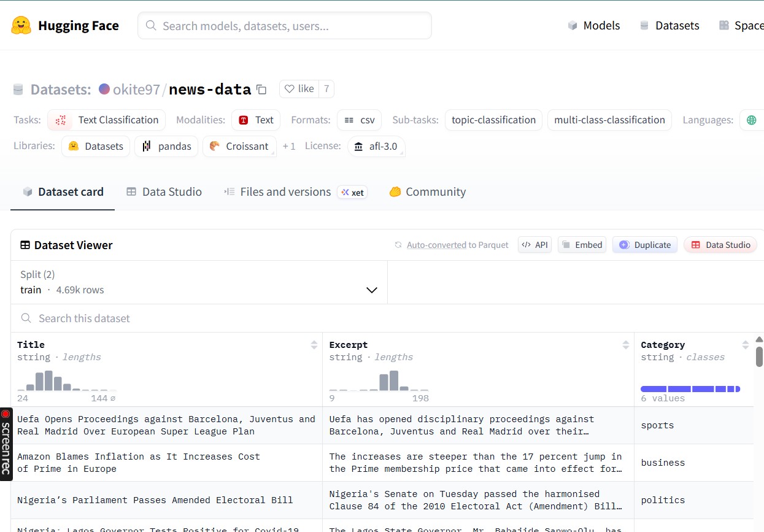
Task: Click the Duplicate button
Action: (x=645, y=245)
